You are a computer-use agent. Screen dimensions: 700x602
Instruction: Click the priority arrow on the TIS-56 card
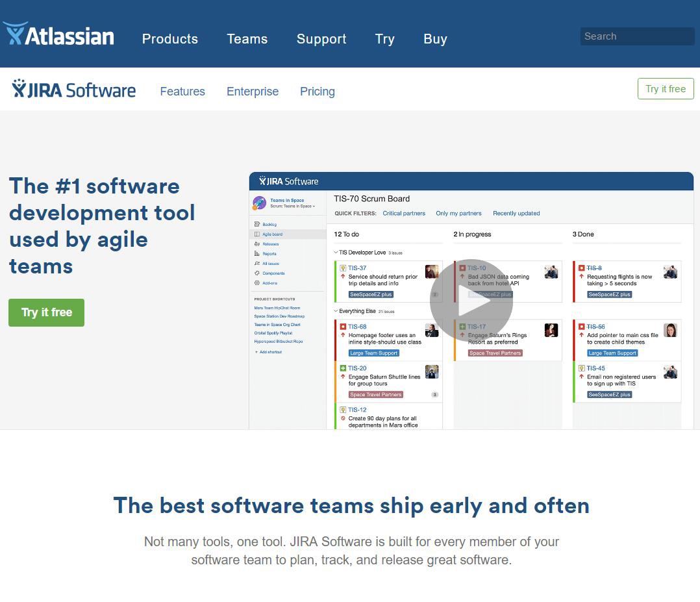tap(581, 335)
